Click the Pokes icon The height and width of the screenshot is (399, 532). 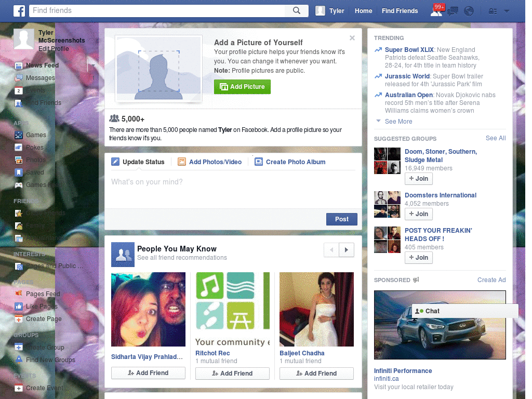tap(19, 148)
